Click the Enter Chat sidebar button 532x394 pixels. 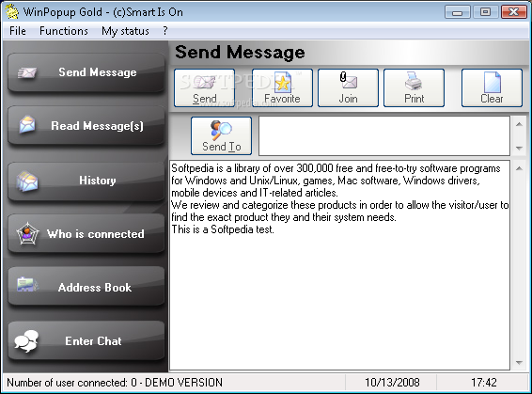coord(86,340)
